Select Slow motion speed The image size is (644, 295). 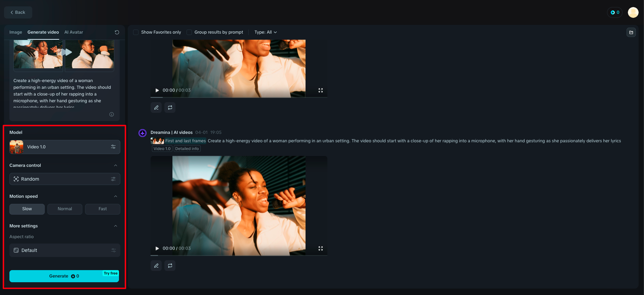27,209
